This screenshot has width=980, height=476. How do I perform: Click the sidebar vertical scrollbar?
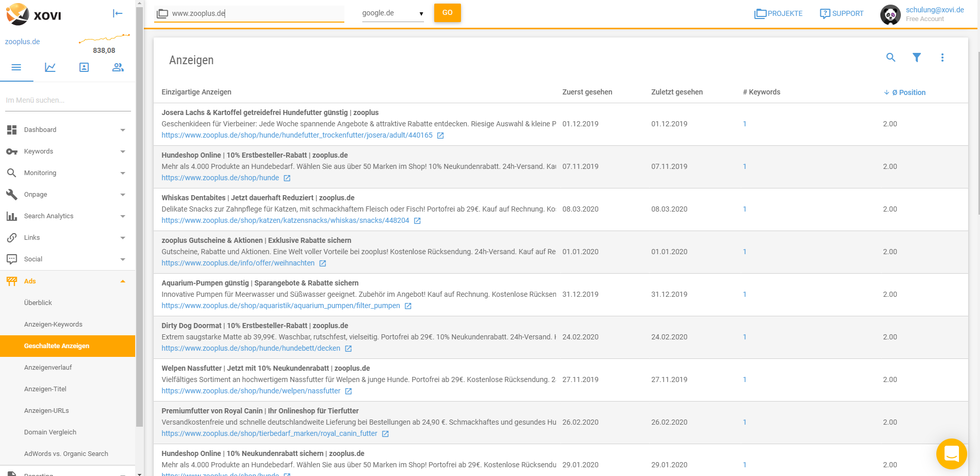tap(139, 217)
